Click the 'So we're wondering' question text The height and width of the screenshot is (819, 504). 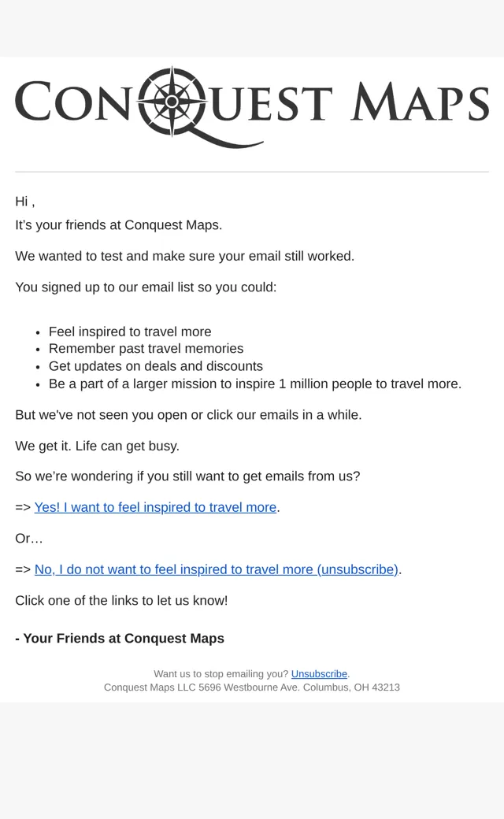point(187,476)
